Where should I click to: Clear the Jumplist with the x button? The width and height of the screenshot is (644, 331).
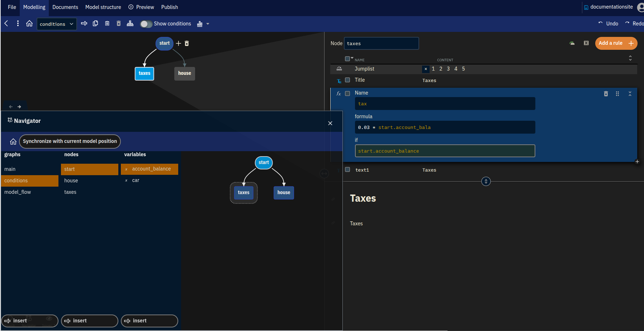coord(426,69)
